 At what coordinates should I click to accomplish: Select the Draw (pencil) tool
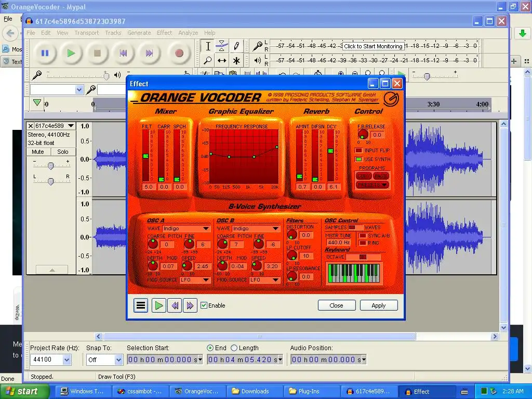[236, 46]
